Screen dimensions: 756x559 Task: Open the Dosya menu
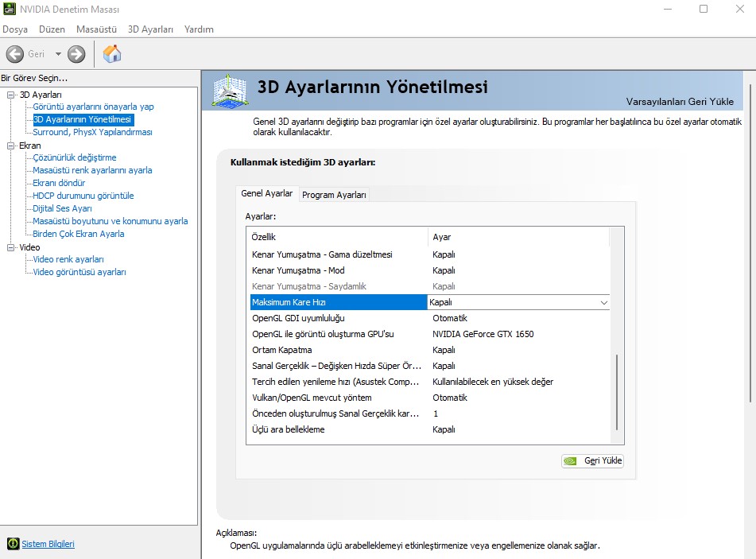pos(15,29)
